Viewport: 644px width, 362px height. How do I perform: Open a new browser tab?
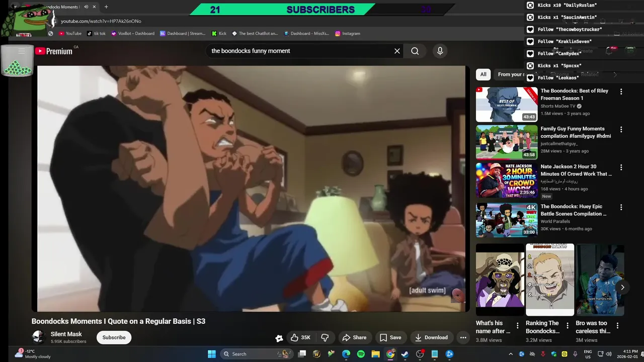[106, 7]
